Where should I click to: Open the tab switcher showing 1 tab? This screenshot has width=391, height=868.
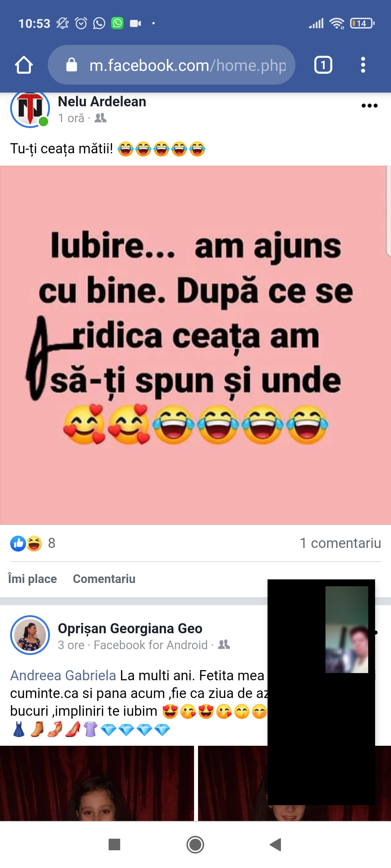coord(323,65)
